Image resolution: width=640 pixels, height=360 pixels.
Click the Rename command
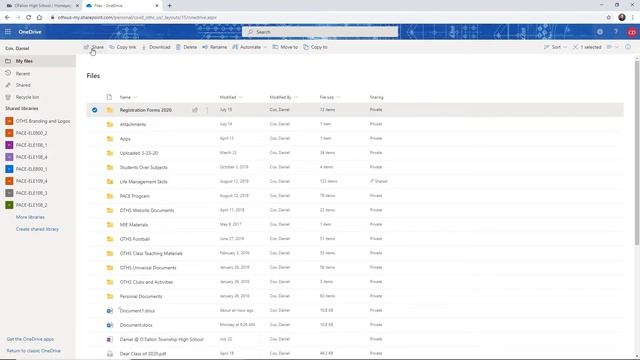(x=215, y=47)
